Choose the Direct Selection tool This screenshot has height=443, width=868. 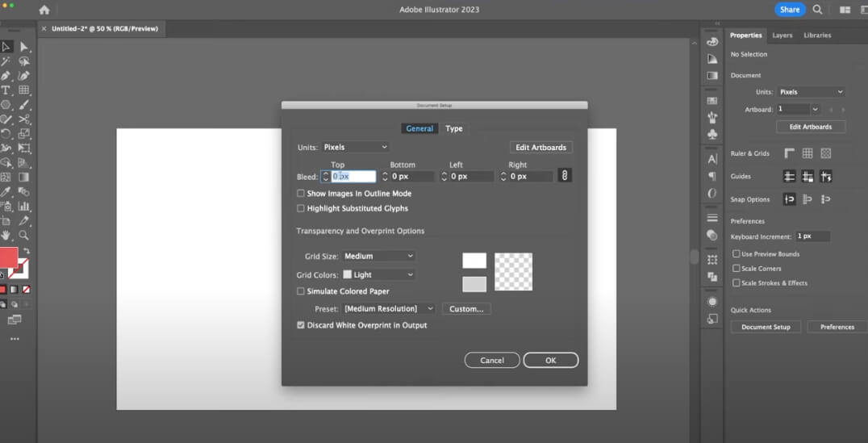[x=24, y=47]
